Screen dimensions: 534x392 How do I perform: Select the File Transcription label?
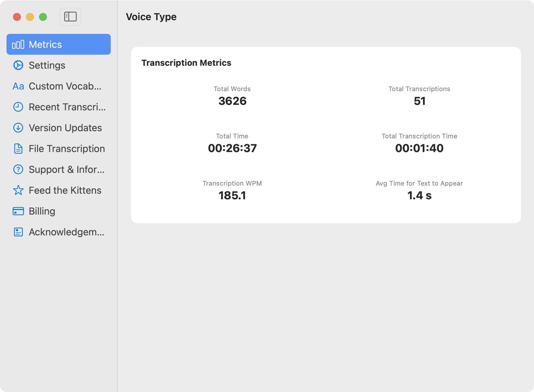click(x=67, y=149)
